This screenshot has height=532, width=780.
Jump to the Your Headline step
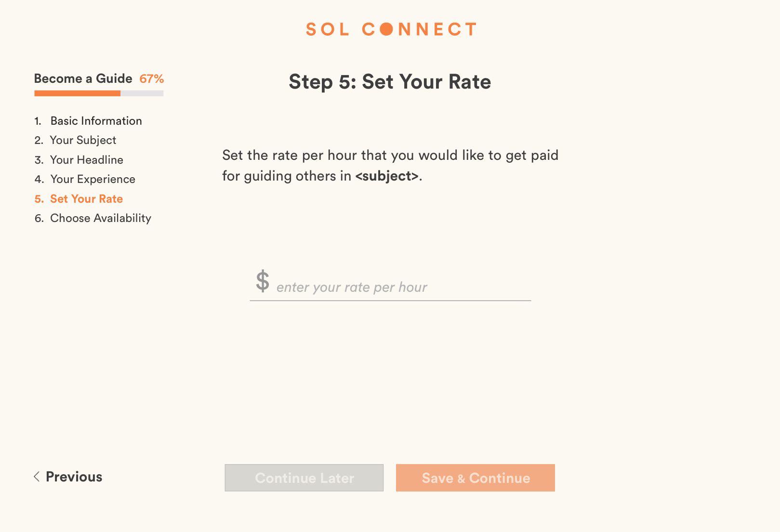[x=86, y=160]
